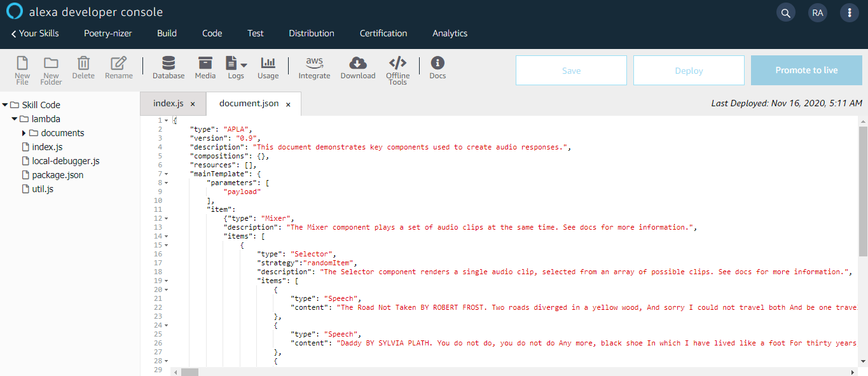
Task: Fold Mixer item at line 12
Action: (x=167, y=218)
